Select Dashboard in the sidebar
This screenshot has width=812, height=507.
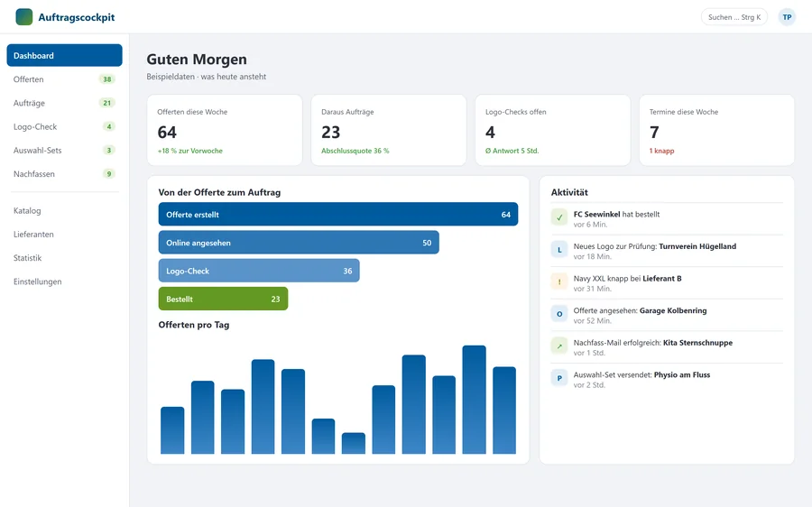tap(64, 55)
